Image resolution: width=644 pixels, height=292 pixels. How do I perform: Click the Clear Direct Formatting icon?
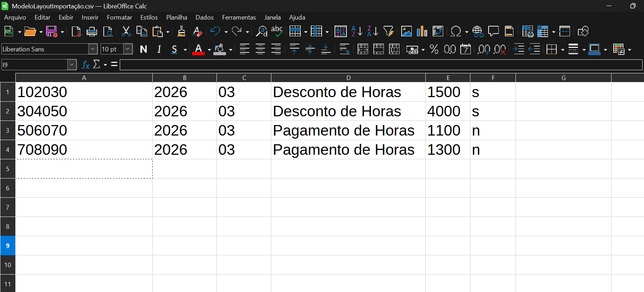point(197,31)
